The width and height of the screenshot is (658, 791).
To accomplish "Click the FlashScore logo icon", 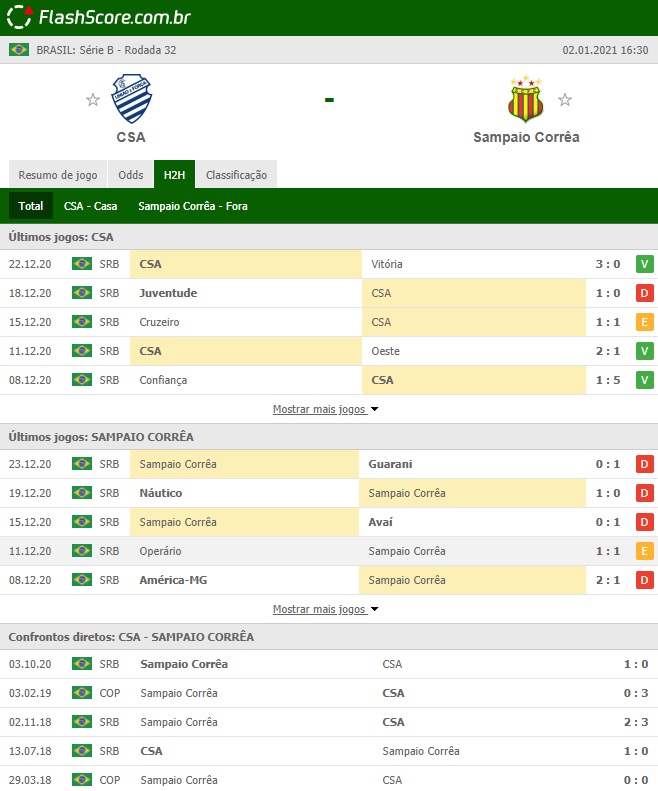I will pos(20,17).
